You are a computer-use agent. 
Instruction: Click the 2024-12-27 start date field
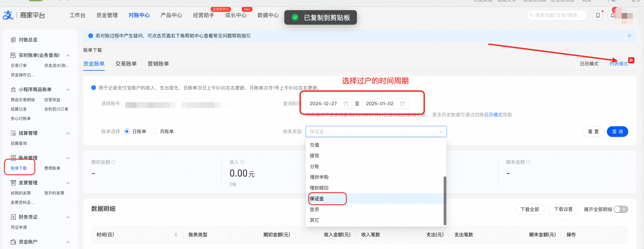tap(329, 104)
